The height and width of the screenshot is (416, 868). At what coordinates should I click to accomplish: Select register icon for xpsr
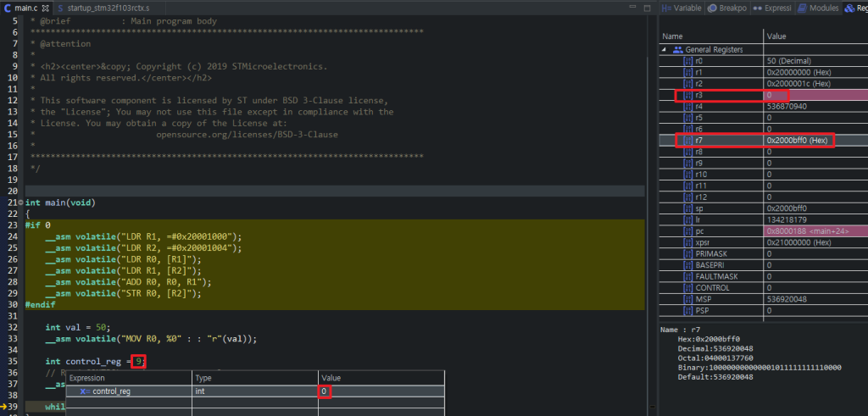click(688, 242)
